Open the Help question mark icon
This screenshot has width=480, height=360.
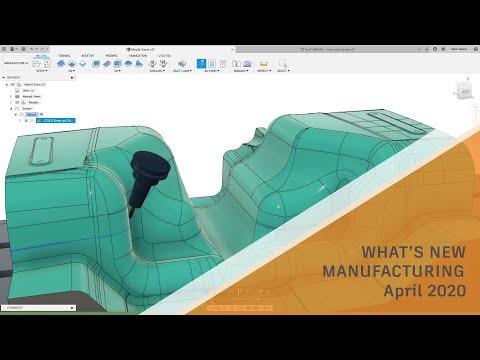476,49
